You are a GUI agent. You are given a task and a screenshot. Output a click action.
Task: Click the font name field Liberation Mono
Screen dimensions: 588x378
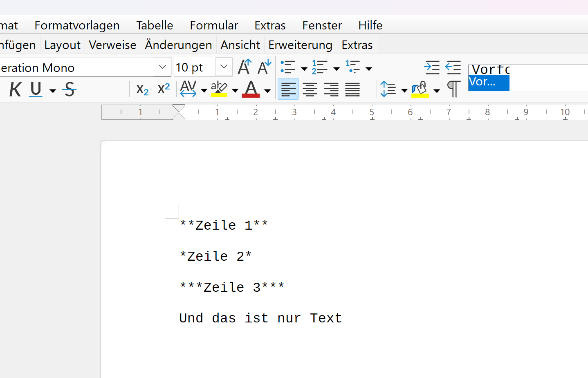[76, 67]
